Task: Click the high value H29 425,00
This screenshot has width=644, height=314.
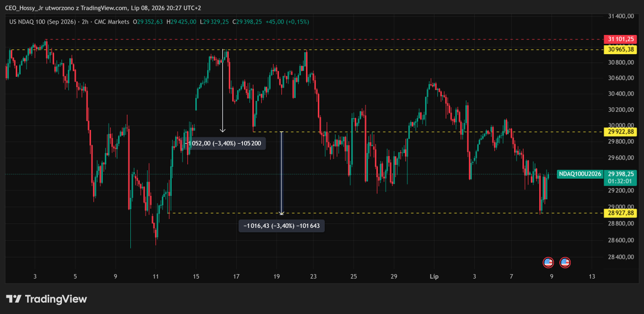Action: point(182,21)
